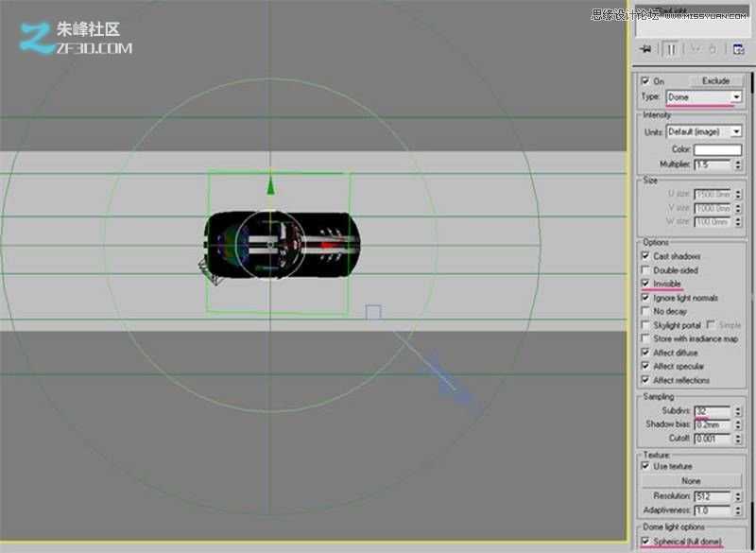Screen dimensions: 756x553
Task: Enable the No decay checkbox
Action: [x=645, y=311]
